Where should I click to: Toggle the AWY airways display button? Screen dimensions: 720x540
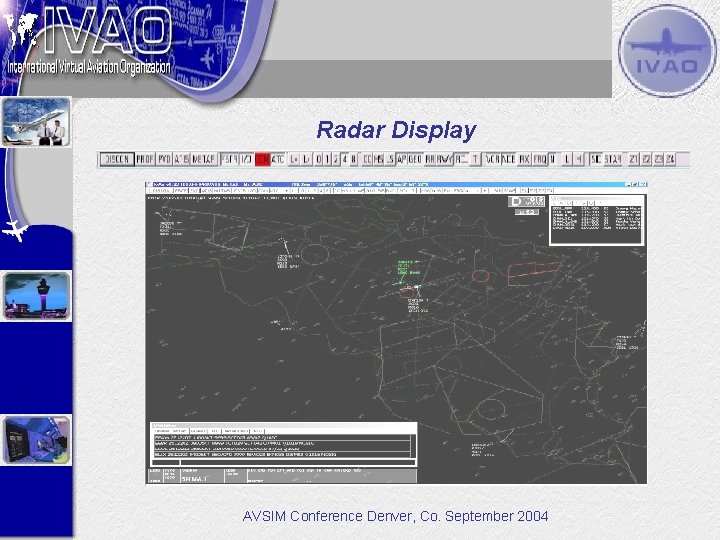[x=444, y=159]
